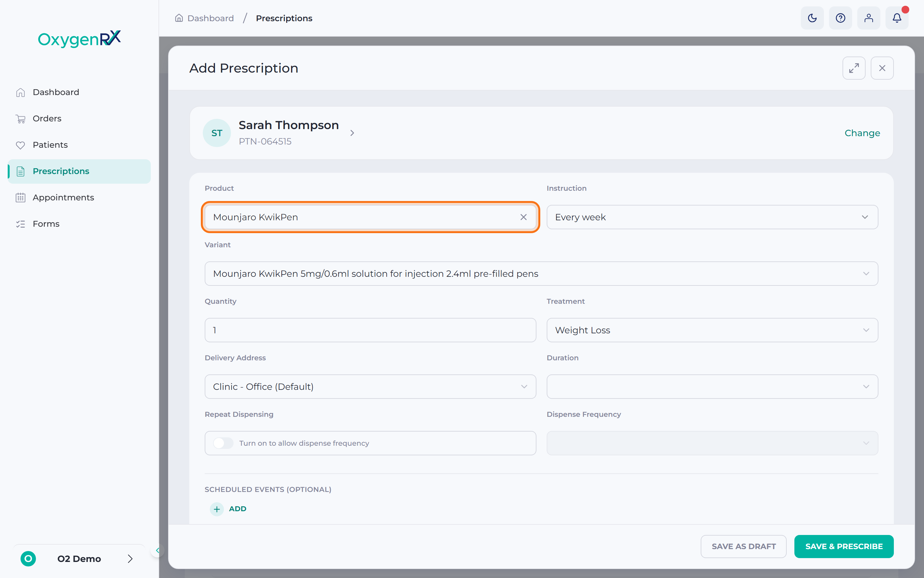
Task: Expand Add Prescription dialog to fullscreen
Action: [854, 68]
